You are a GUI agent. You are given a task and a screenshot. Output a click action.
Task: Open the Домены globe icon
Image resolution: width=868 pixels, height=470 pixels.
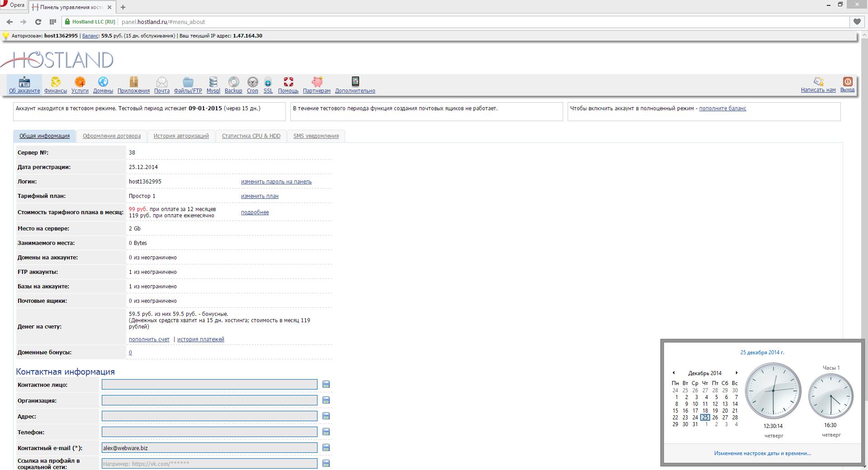pos(103,82)
